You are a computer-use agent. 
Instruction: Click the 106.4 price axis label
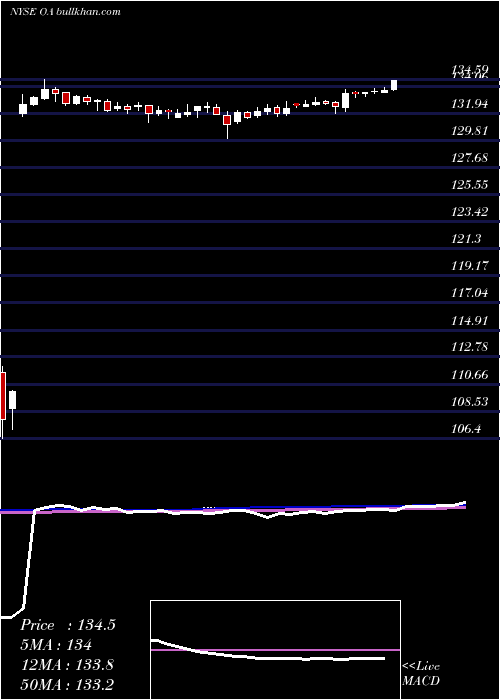pyautogui.click(x=466, y=429)
